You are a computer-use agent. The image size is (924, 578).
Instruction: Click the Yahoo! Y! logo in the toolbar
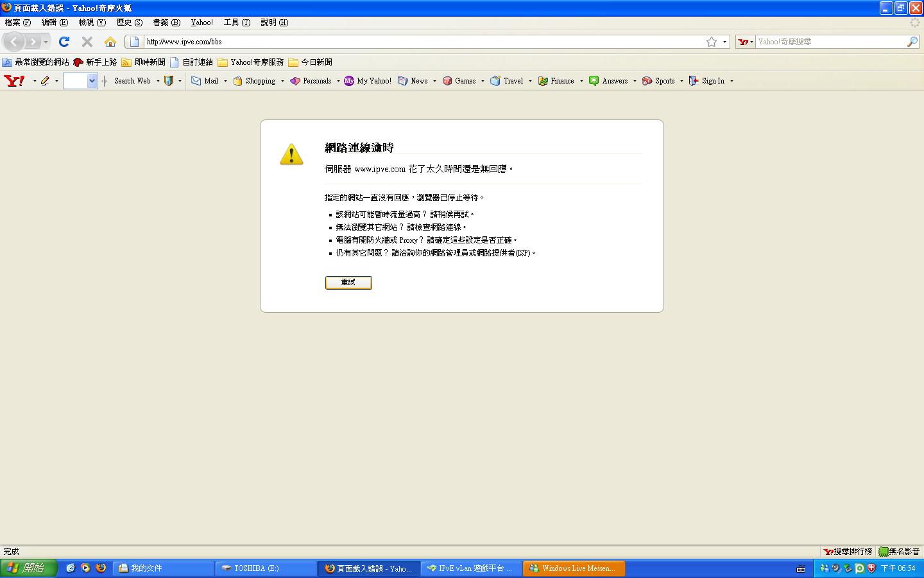(14, 81)
